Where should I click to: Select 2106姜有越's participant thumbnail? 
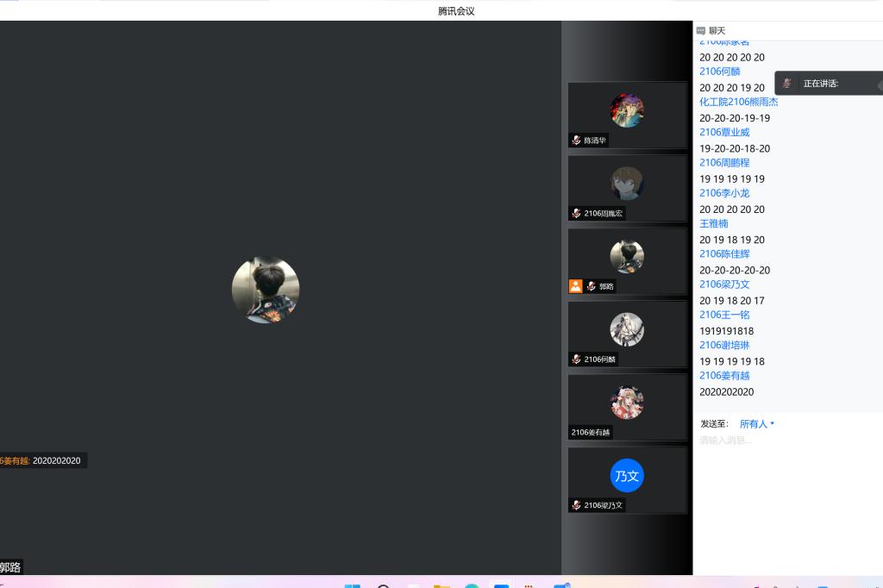tap(627, 403)
